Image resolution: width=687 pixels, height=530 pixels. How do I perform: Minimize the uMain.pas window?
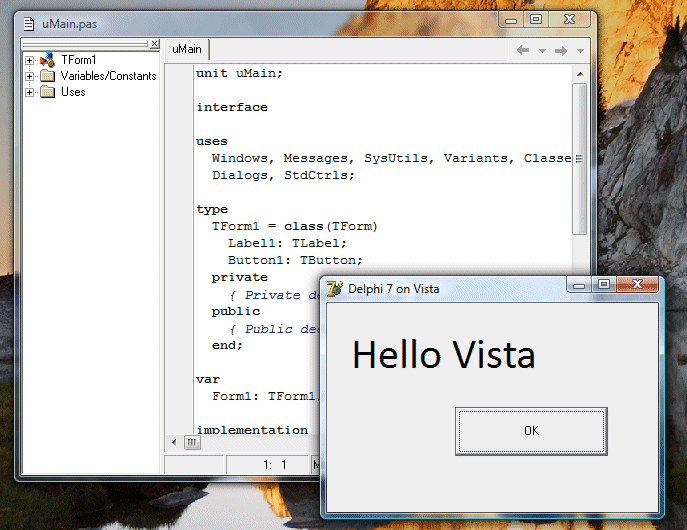click(x=511, y=20)
